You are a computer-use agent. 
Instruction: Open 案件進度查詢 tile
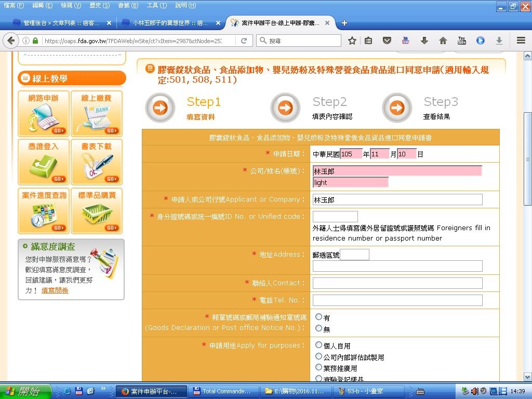(44, 211)
